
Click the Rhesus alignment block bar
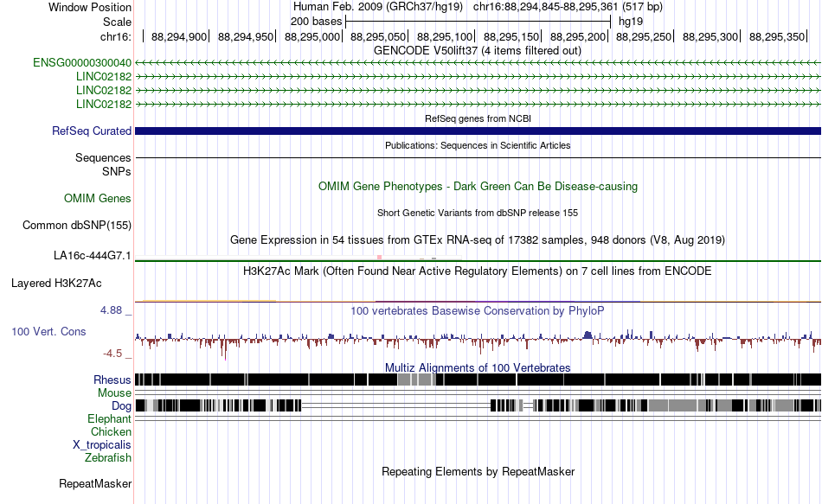tap(478, 380)
